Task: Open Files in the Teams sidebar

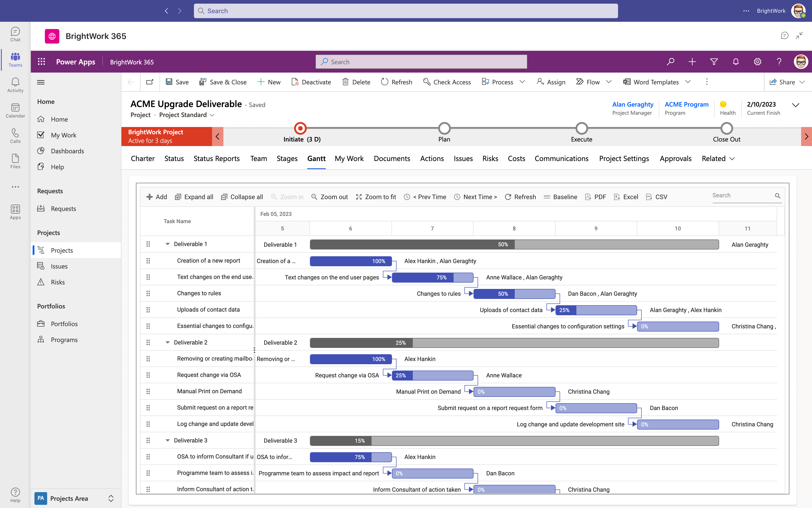Action: click(x=15, y=161)
